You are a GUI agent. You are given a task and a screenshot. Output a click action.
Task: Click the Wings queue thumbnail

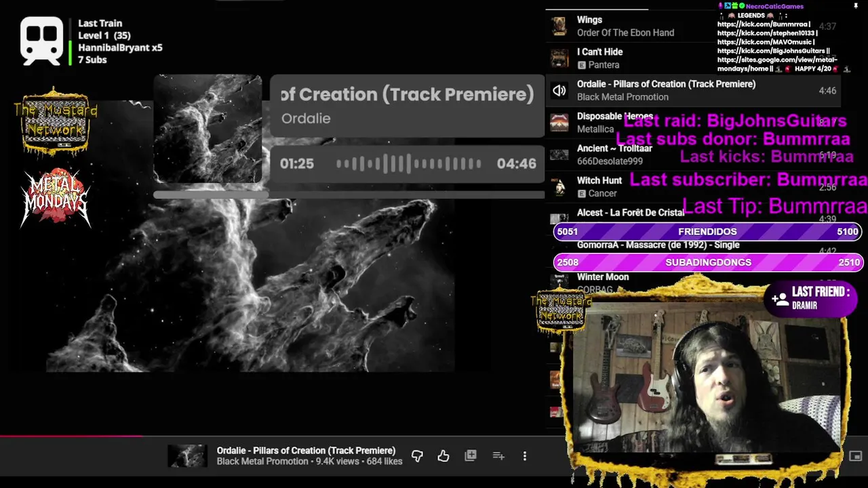point(559,26)
